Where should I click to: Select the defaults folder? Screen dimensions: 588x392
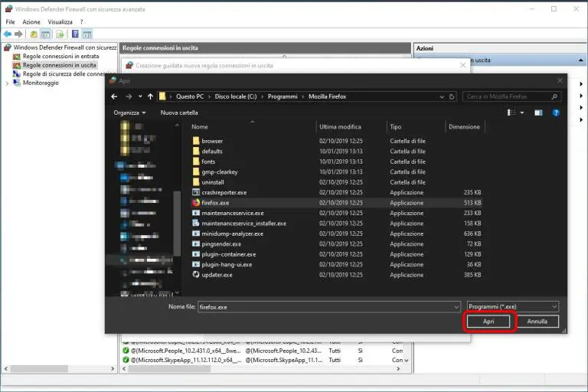tap(212, 151)
